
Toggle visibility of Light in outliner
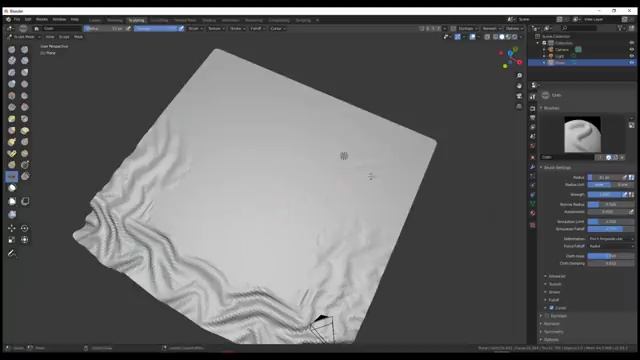pyautogui.click(x=632, y=56)
